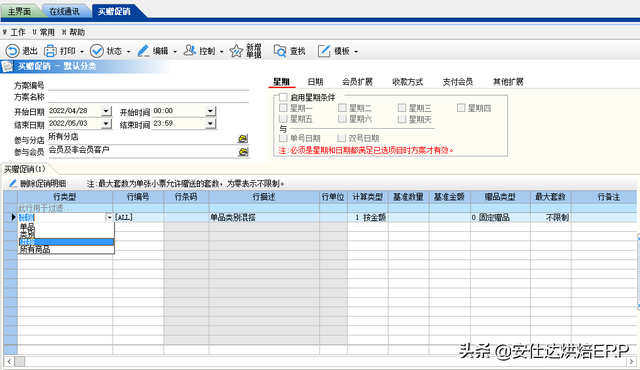Open the 开始时间 dropdown arrow
The height and width of the screenshot is (370, 640).
210,111
